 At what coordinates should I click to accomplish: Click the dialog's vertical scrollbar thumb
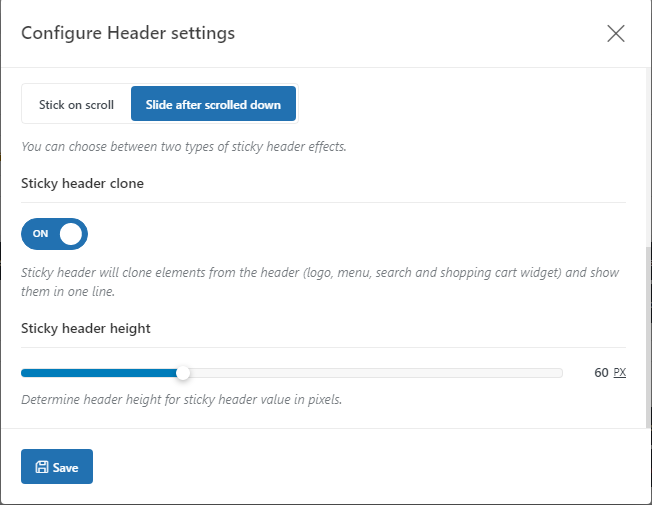tap(647, 337)
